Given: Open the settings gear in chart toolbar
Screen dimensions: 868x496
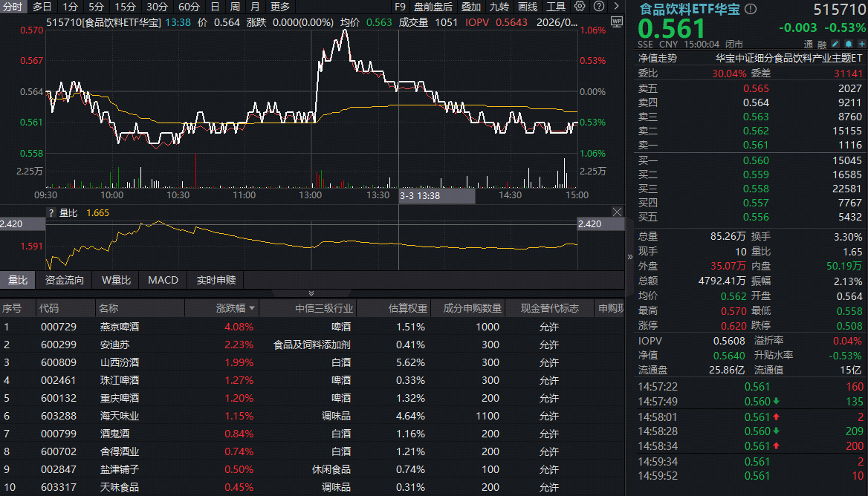Looking at the screenshot, I should tap(580, 7).
